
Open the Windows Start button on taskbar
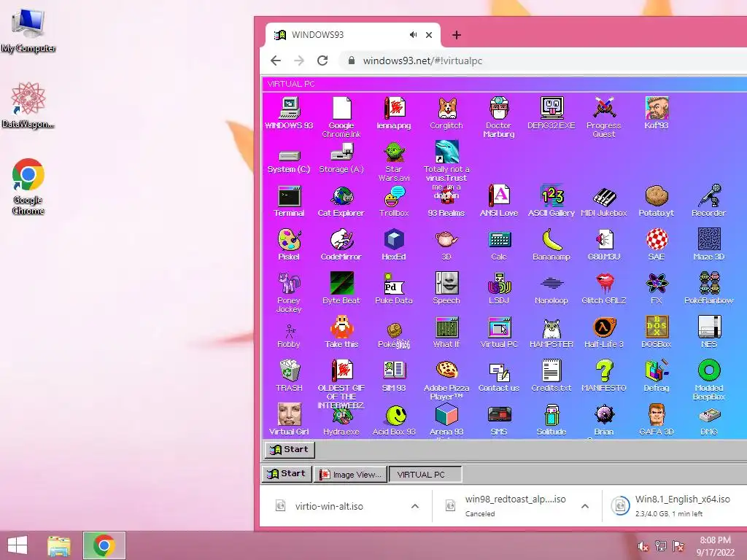[18, 545]
